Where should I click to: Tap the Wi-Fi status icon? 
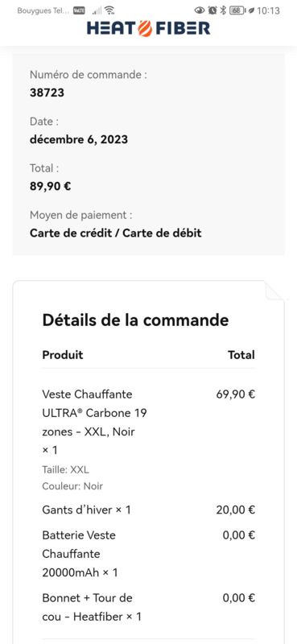109,10
